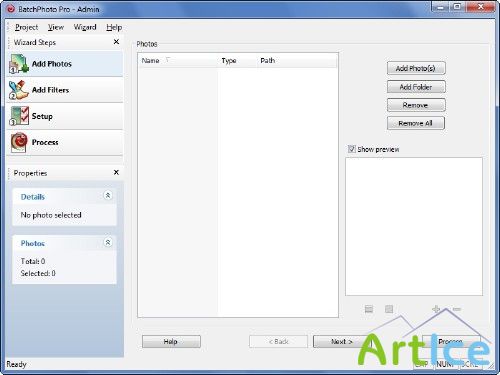Click the 'Selected: 0' text
Image resolution: width=500 pixels, height=375 pixels.
point(38,273)
